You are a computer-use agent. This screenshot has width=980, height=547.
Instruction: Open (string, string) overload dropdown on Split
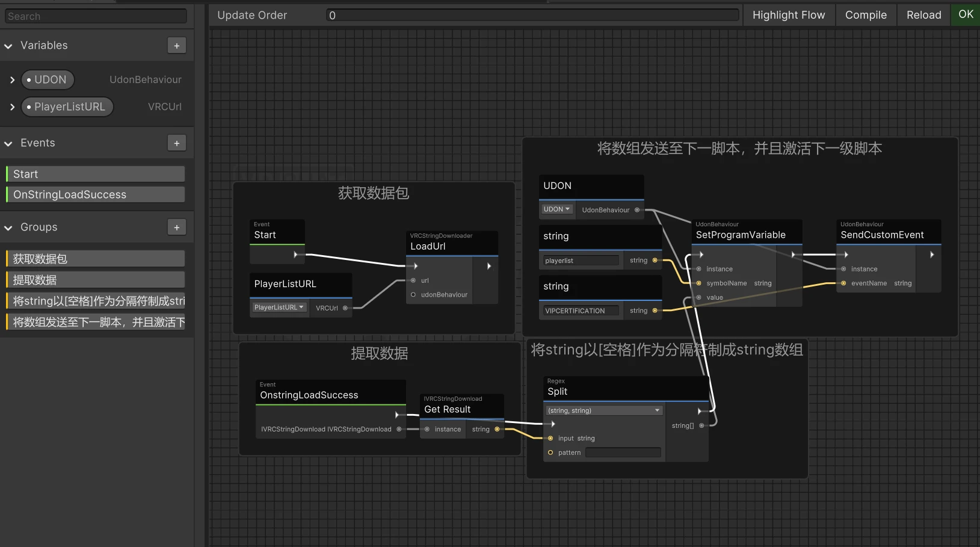(604, 410)
